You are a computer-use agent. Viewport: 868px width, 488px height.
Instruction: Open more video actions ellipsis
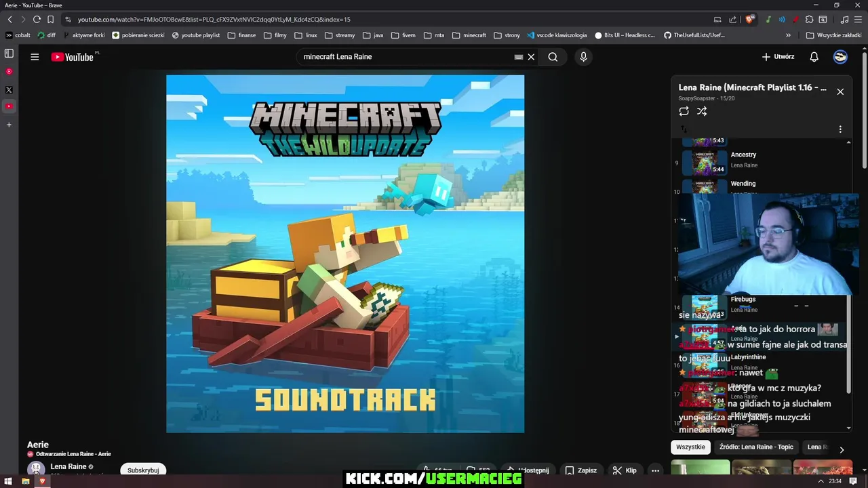[655, 470]
